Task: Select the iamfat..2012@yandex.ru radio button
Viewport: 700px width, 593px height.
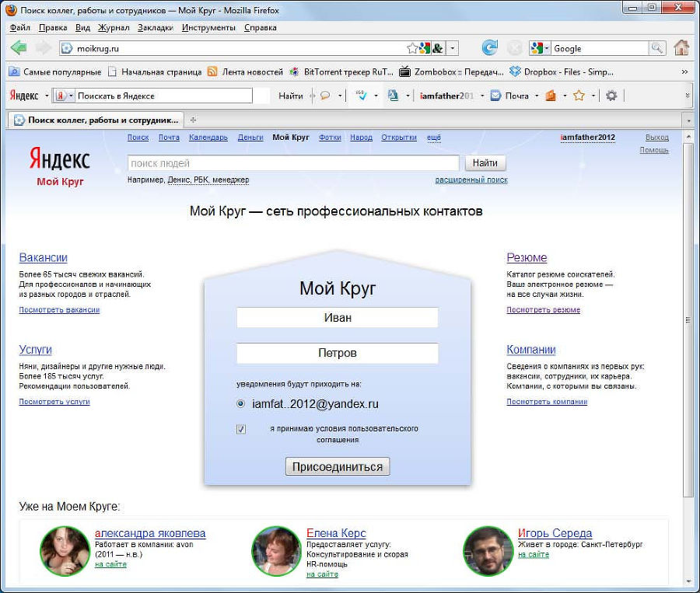Action: coord(241,404)
